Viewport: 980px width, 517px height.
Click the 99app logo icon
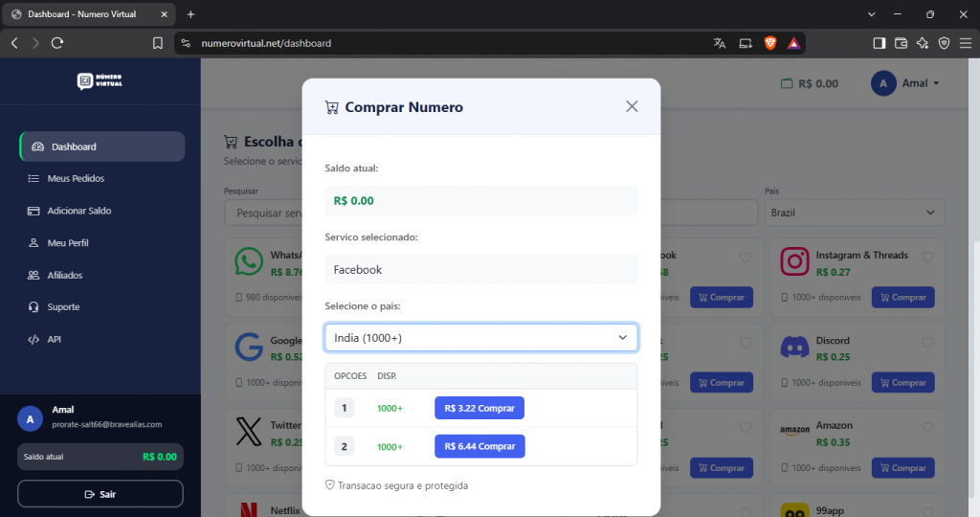(794, 510)
